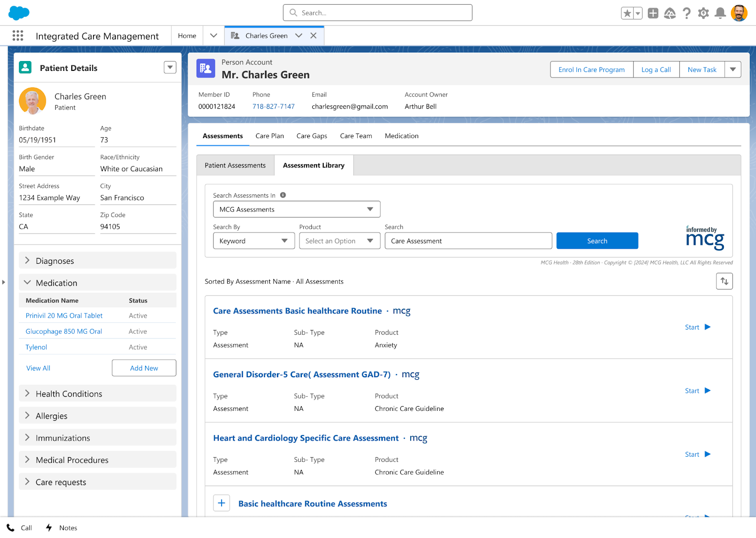Click the global Create plus icon

[x=653, y=13]
